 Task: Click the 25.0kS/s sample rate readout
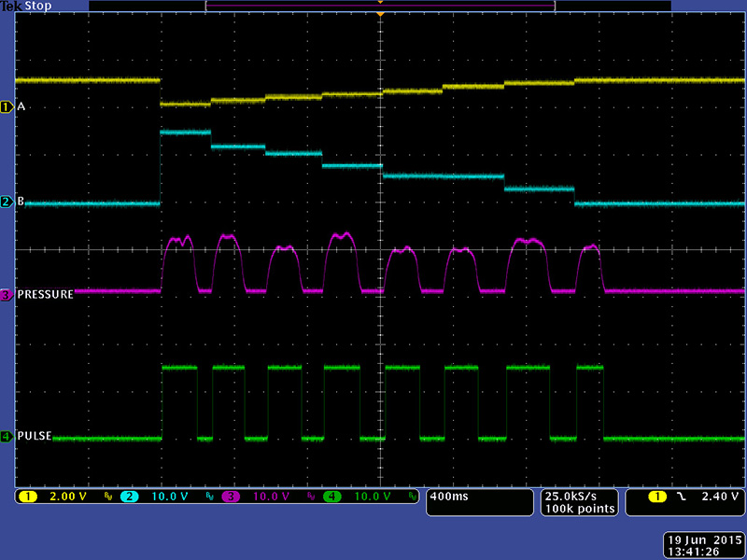(x=579, y=497)
